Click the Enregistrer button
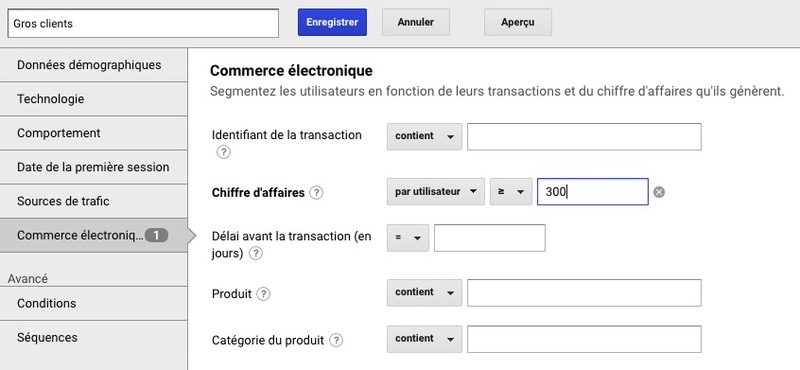The height and width of the screenshot is (370, 800). click(x=332, y=22)
